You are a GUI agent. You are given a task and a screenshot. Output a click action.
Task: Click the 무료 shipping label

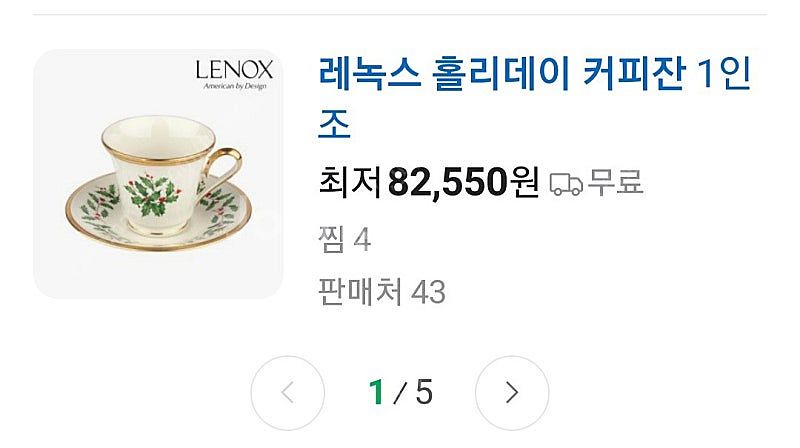(615, 182)
